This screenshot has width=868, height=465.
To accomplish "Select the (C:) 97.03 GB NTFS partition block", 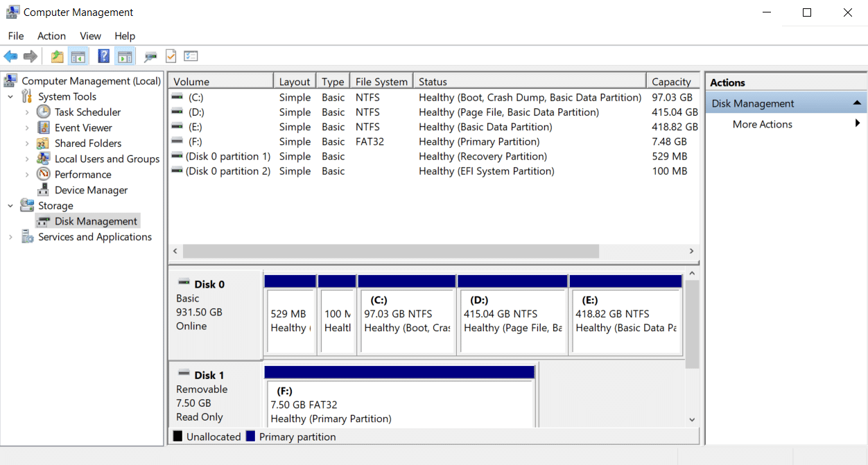I will (407, 316).
